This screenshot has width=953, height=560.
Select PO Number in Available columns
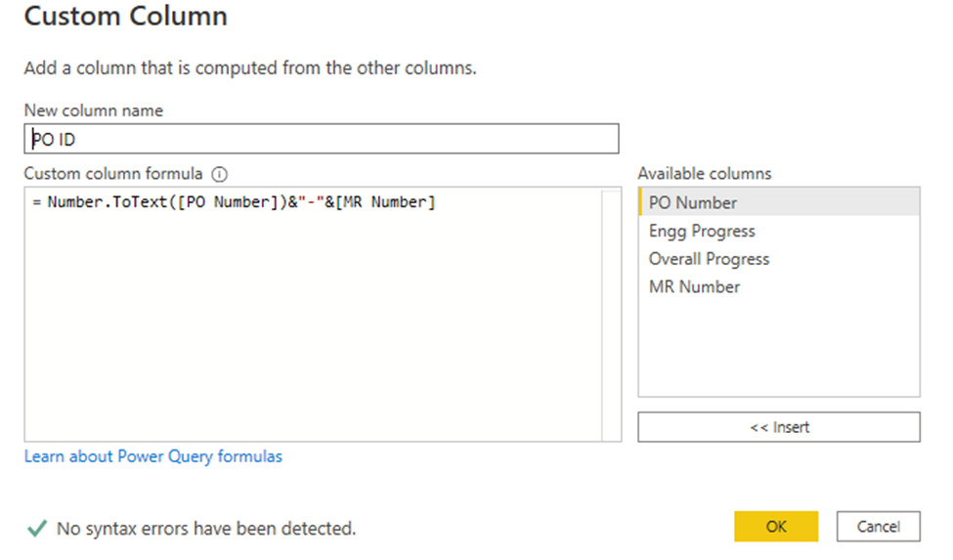pyautogui.click(x=779, y=202)
